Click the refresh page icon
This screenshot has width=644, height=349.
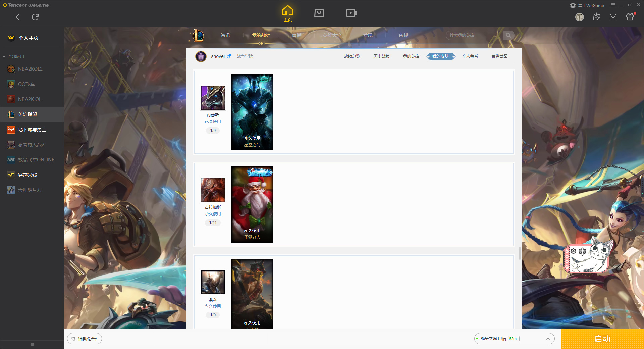click(x=35, y=17)
